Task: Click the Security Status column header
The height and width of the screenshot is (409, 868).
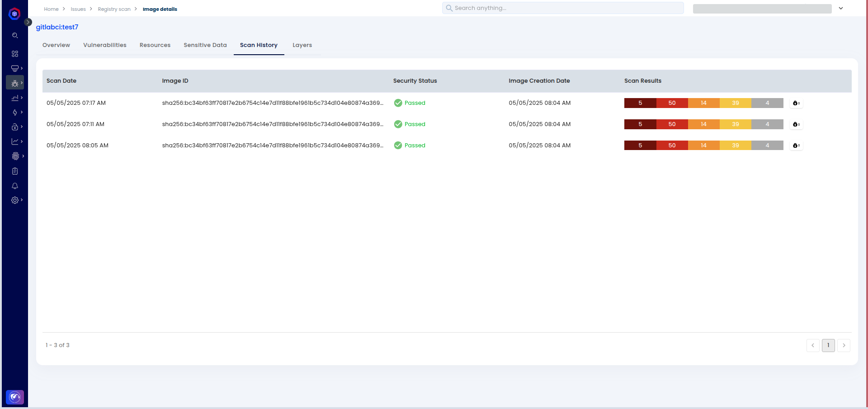Action: point(415,81)
